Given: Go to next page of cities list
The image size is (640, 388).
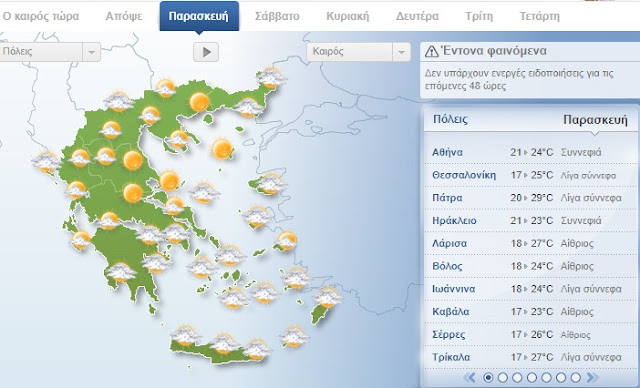Looking at the screenshot, I should click(x=592, y=377).
